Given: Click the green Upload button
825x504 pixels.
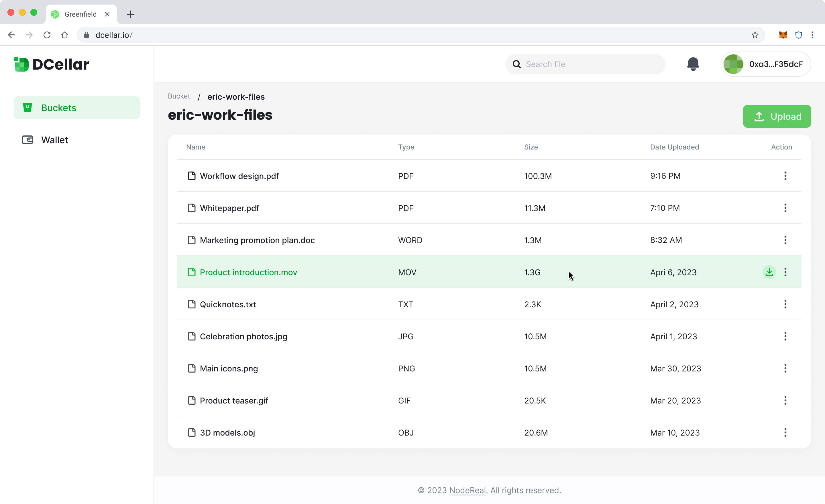Looking at the screenshot, I should 777,116.
